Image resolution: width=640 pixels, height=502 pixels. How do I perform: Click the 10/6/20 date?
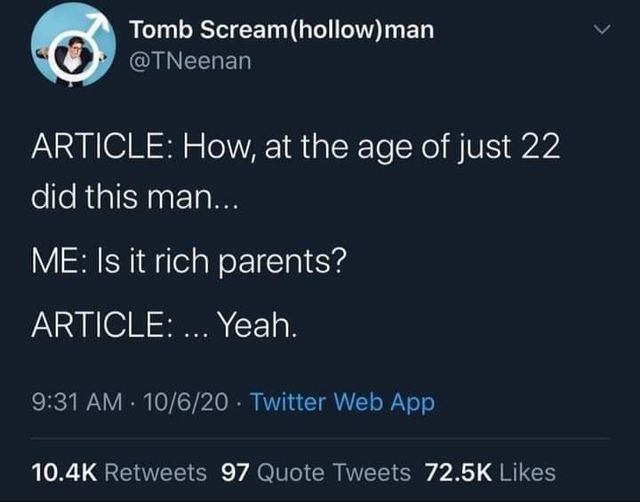(x=189, y=403)
